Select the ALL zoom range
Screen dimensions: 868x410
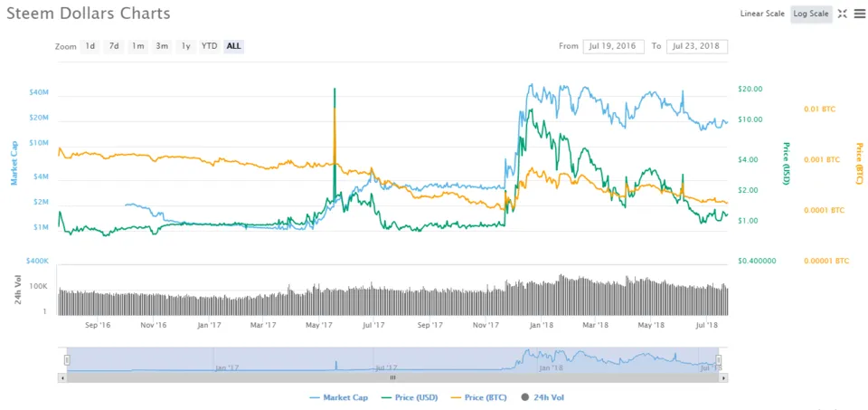pyautogui.click(x=233, y=46)
